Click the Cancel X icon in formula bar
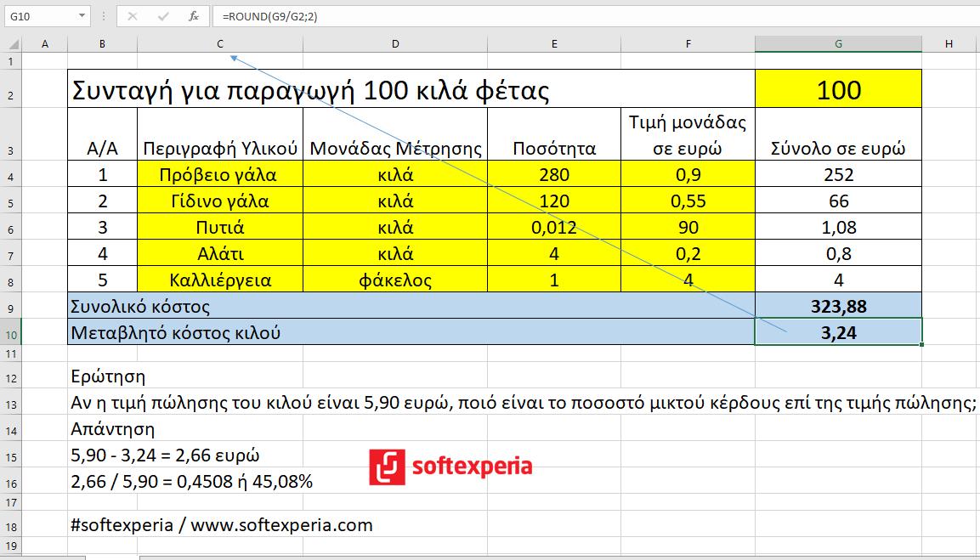The height and width of the screenshot is (560, 980). point(133,15)
